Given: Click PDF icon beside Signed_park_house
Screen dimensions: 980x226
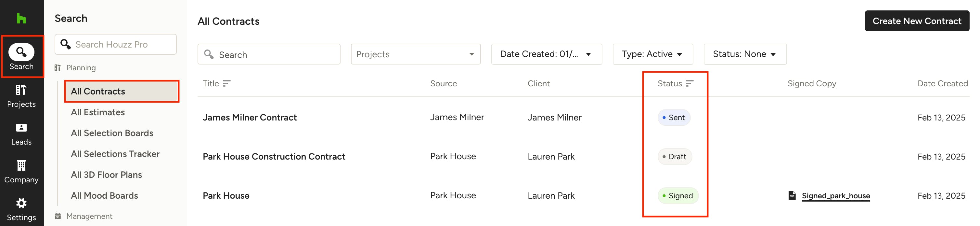Looking at the screenshot, I should coord(792,195).
